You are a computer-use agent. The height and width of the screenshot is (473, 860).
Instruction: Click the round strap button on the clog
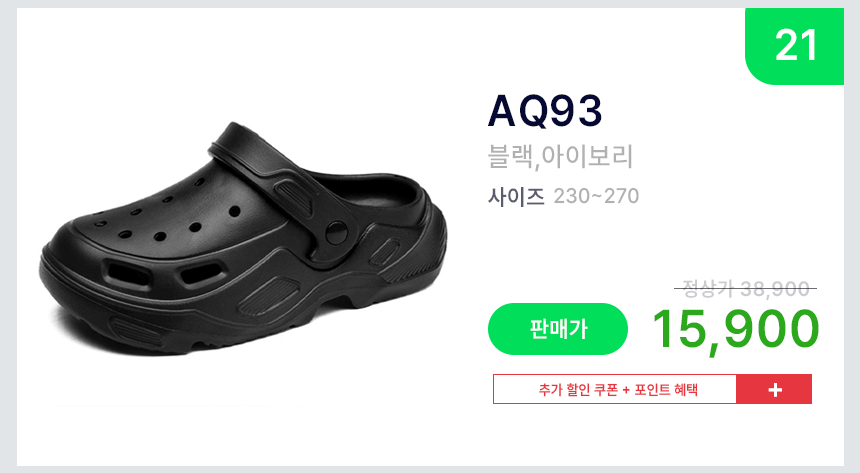pyautogui.click(x=336, y=233)
